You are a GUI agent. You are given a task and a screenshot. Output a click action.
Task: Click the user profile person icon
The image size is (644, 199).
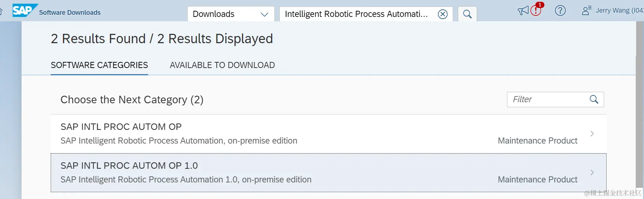[586, 11]
